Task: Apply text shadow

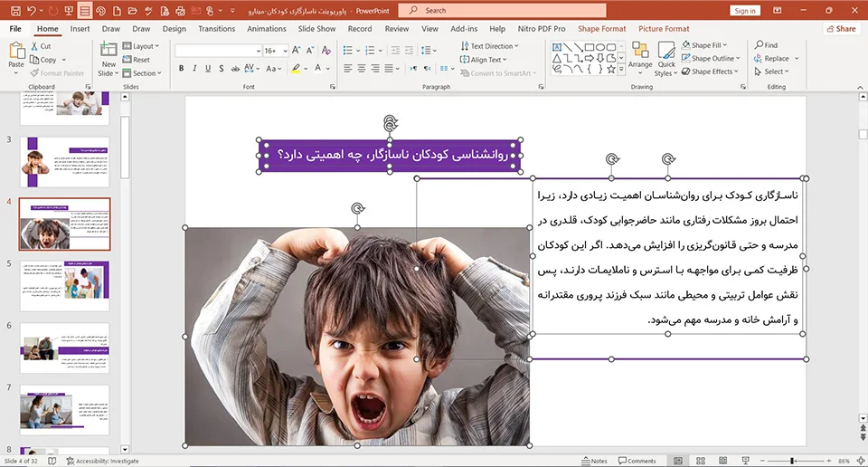Action: [221, 68]
